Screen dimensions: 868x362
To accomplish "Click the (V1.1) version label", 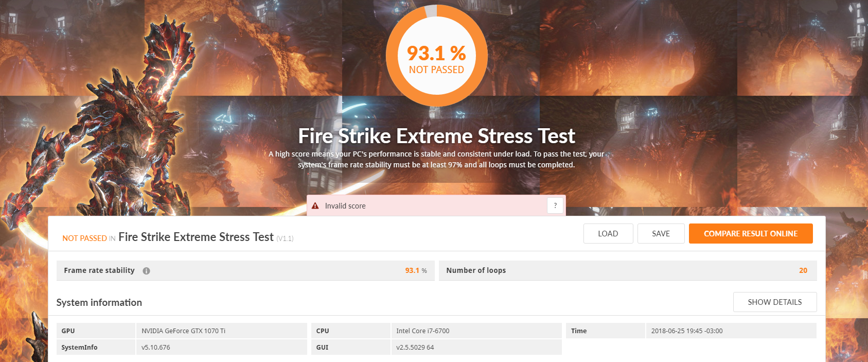I will tap(285, 238).
